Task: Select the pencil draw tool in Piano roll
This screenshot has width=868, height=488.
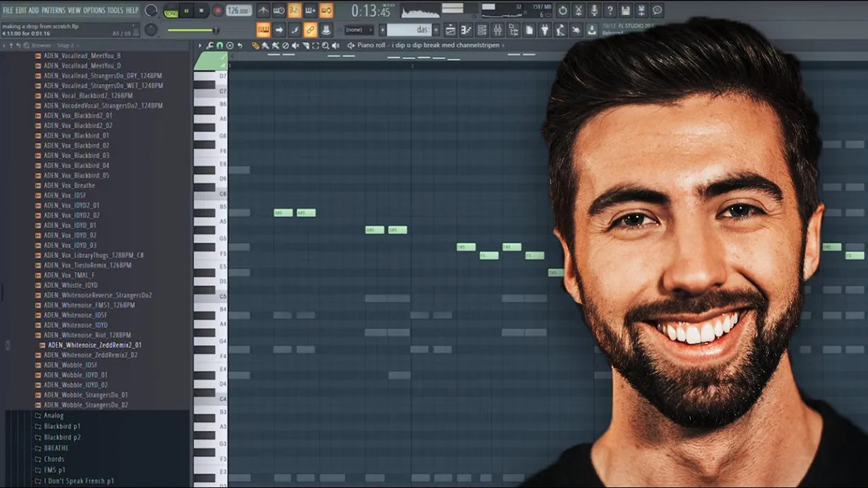Action: 256,45
